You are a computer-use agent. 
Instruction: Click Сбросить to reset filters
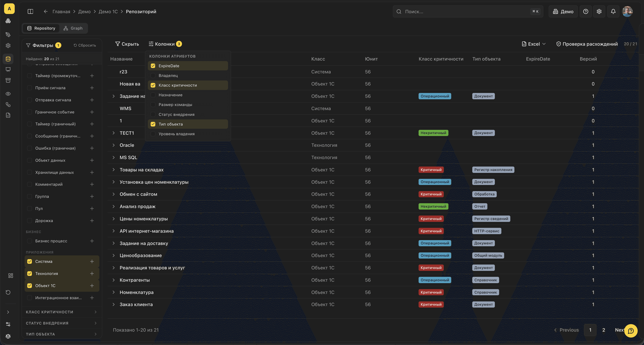tap(85, 45)
